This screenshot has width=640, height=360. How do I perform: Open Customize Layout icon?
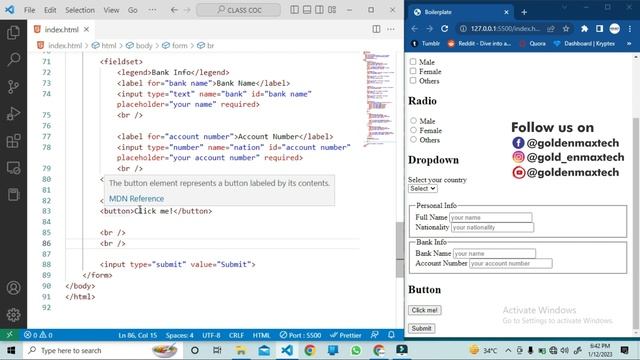click(x=332, y=10)
